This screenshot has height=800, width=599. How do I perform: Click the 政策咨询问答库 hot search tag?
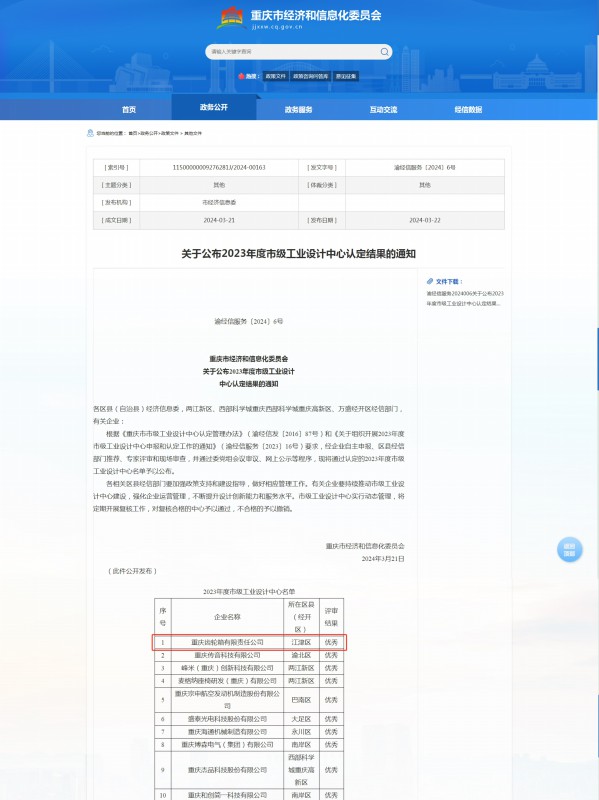pos(310,76)
